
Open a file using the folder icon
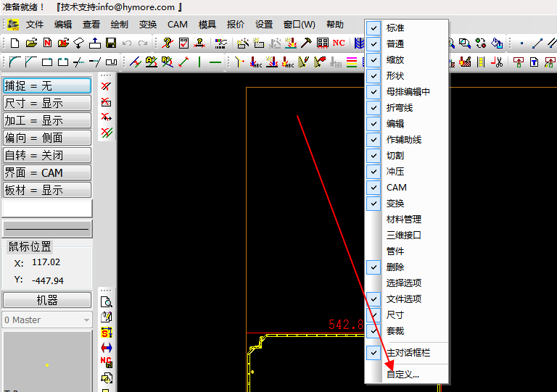(31, 43)
